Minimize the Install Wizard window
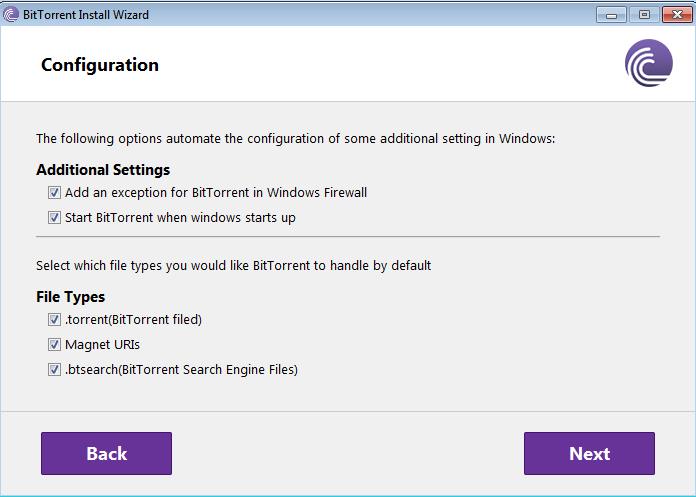 coord(611,15)
